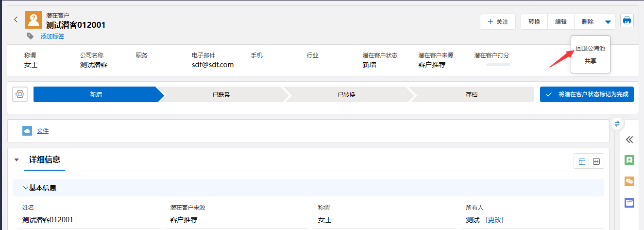Screen dimensions: 644x230
Task: Click the purple card sidebar icon
Action: (x=629, y=203)
